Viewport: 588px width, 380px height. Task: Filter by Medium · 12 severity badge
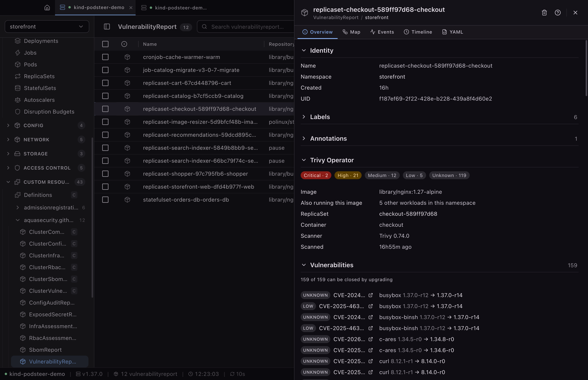coord(382,175)
